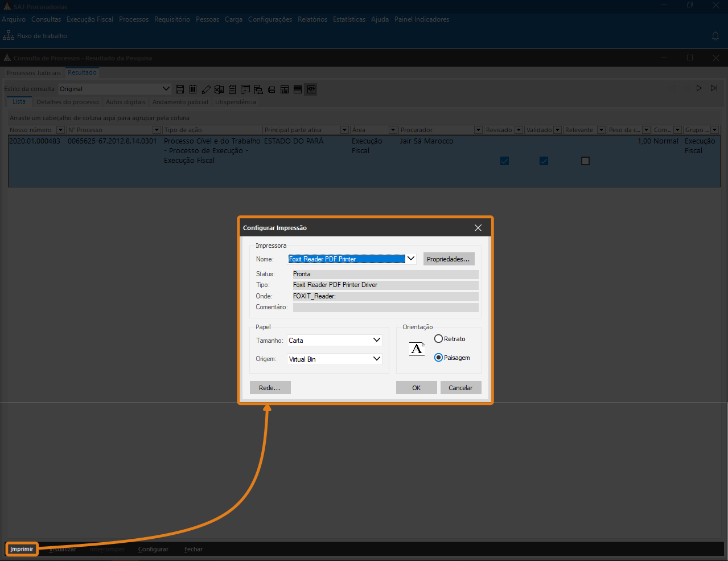Viewport: 728px width, 561px height.
Task: Open the Relatórios menu
Action: [x=312, y=19]
